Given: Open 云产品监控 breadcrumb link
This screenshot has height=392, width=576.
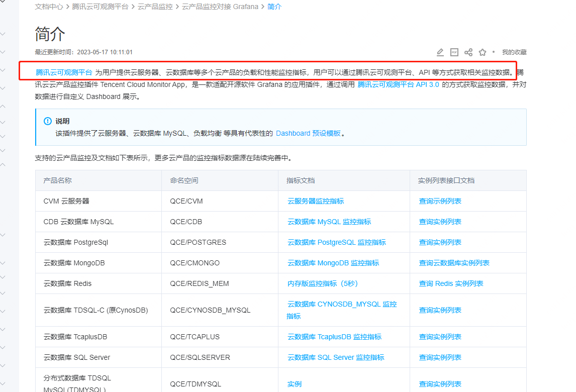Looking at the screenshot, I should (155, 7).
